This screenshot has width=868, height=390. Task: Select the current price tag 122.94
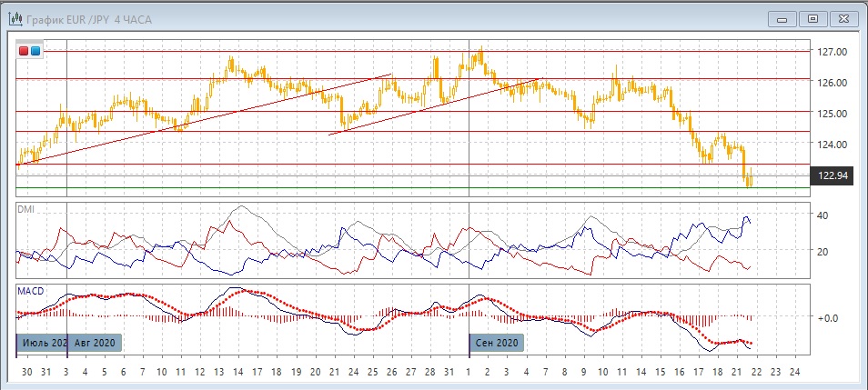(x=832, y=175)
